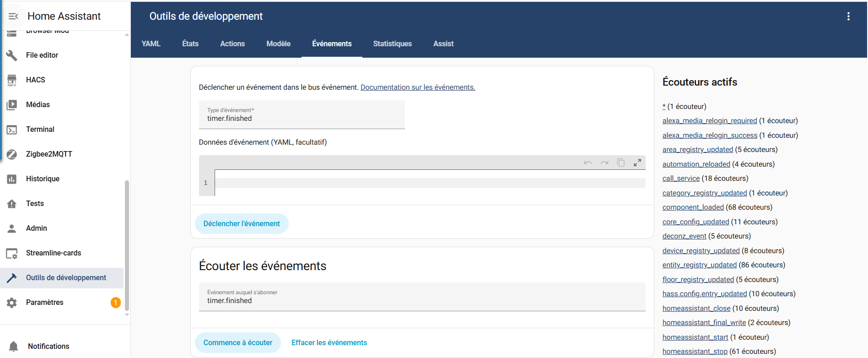Expand the YAML editor to fullscreen
The height and width of the screenshot is (358, 868).
click(637, 163)
